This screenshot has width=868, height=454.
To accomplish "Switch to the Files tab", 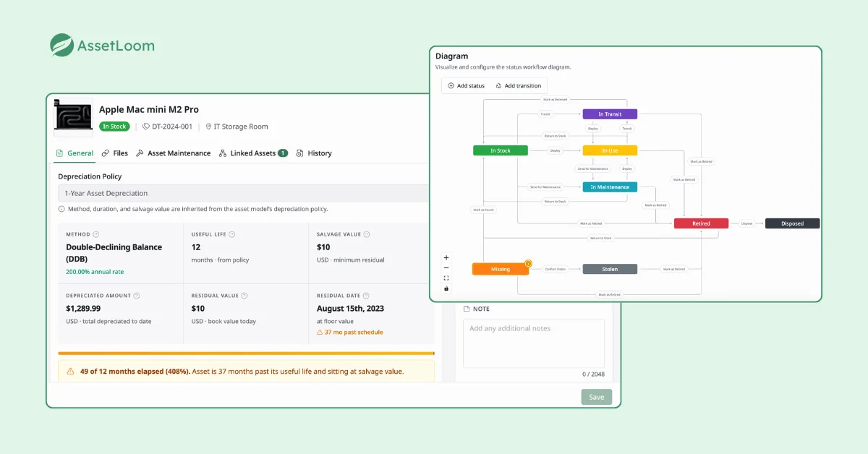I will (115, 153).
